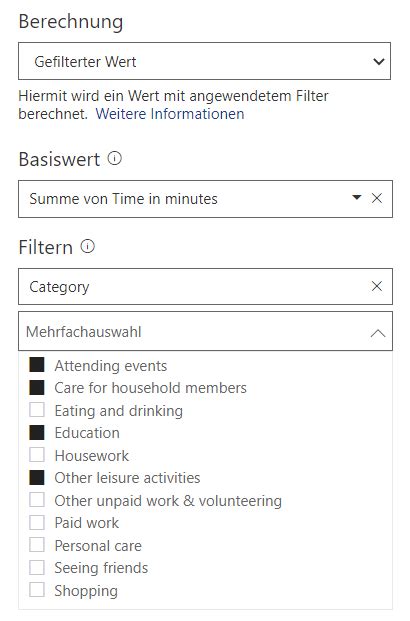Collapse the Mehrfachauswahl list

378,333
